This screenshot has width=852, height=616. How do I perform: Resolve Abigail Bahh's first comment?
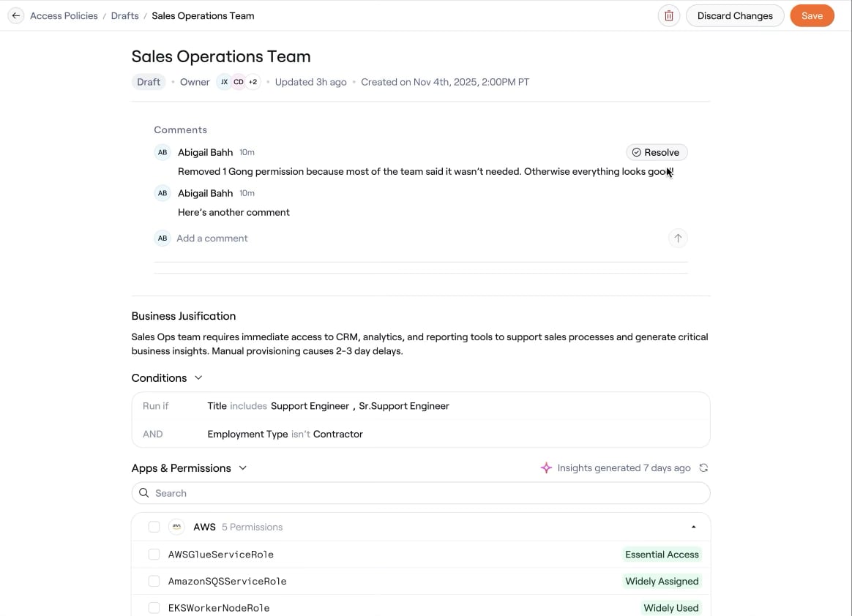click(657, 152)
